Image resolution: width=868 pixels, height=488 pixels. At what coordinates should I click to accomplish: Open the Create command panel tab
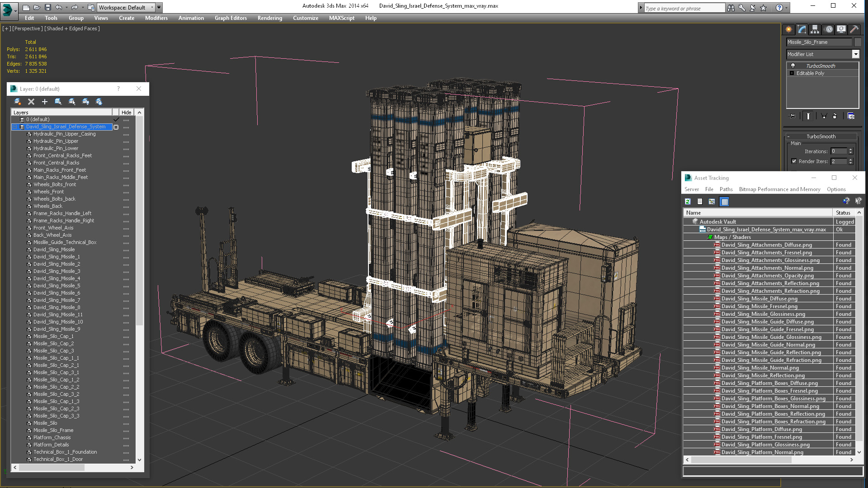pyautogui.click(x=789, y=29)
